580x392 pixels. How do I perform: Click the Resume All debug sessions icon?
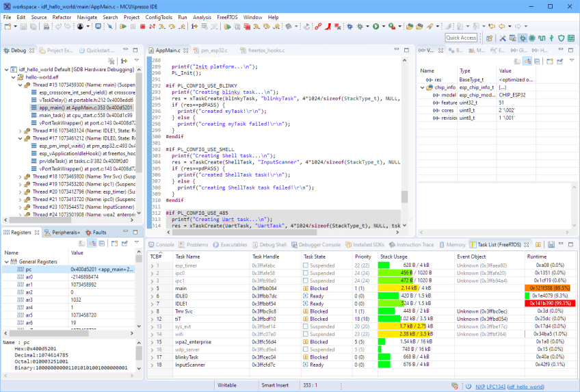pyautogui.click(x=228, y=26)
